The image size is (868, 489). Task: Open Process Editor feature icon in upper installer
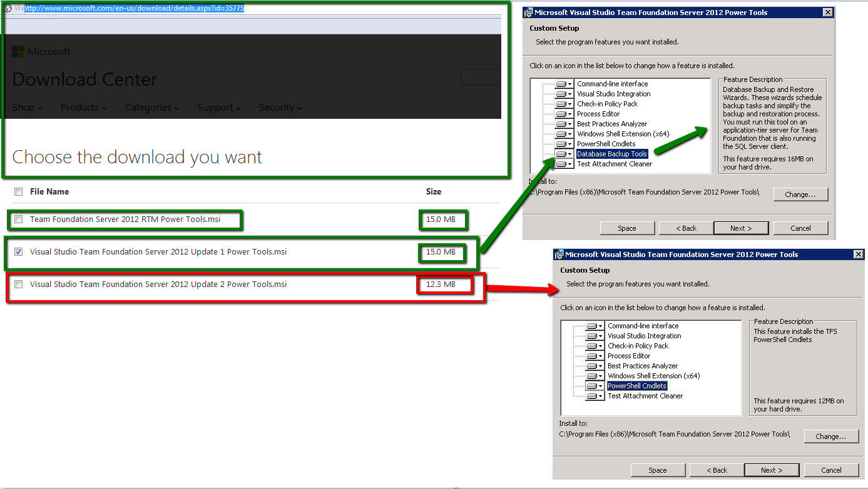(564, 114)
